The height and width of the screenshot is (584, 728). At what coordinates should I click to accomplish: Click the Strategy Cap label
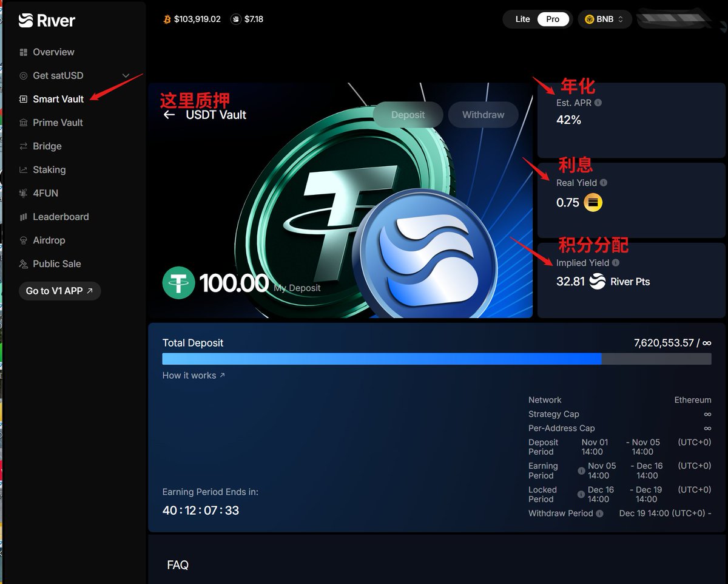(x=554, y=414)
